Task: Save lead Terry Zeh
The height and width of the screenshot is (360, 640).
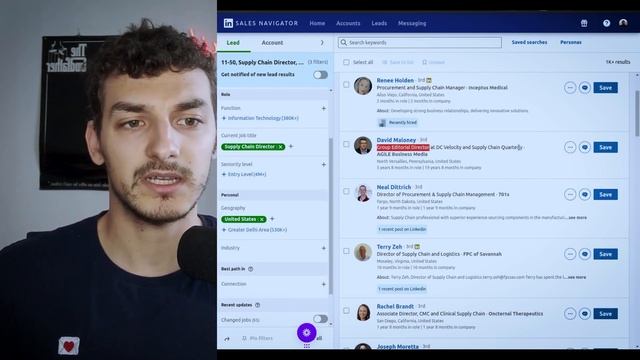Action: click(605, 254)
